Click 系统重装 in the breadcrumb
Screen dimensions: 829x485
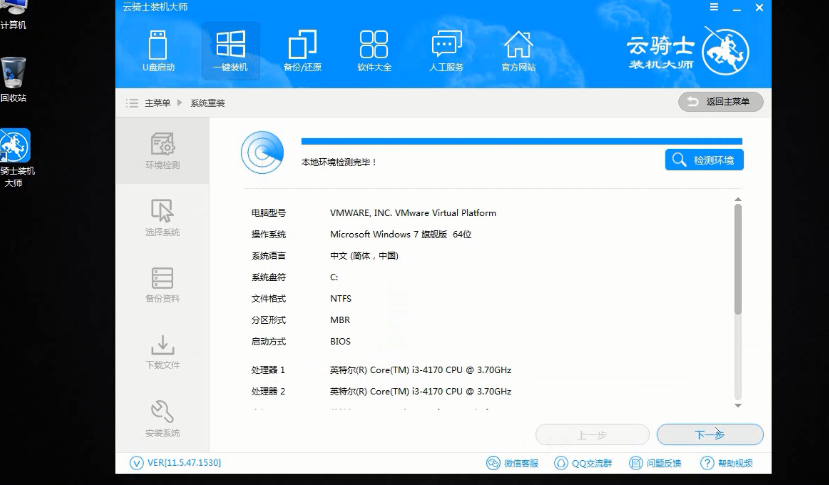click(x=208, y=103)
